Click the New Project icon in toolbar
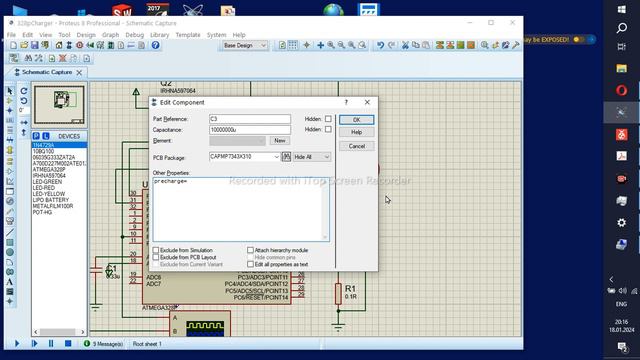The height and width of the screenshot is (360, 640). point(13,45)
